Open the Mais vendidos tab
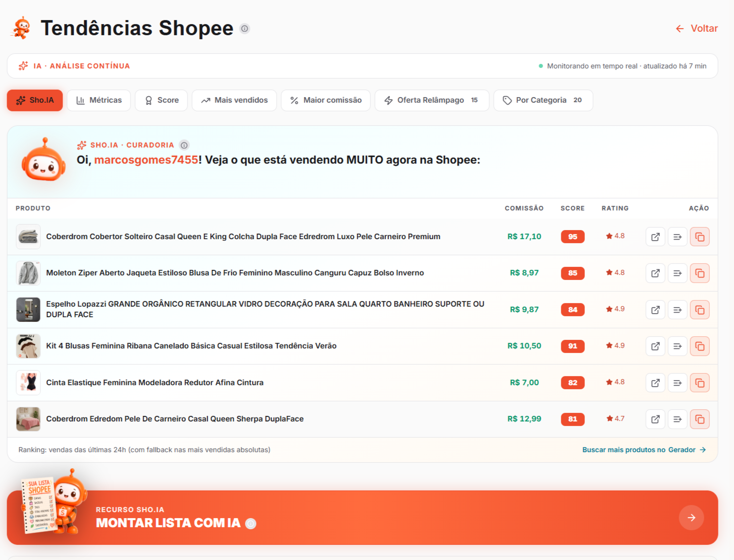Viewport: 734px width, 560px height. [x=234, y=100]
